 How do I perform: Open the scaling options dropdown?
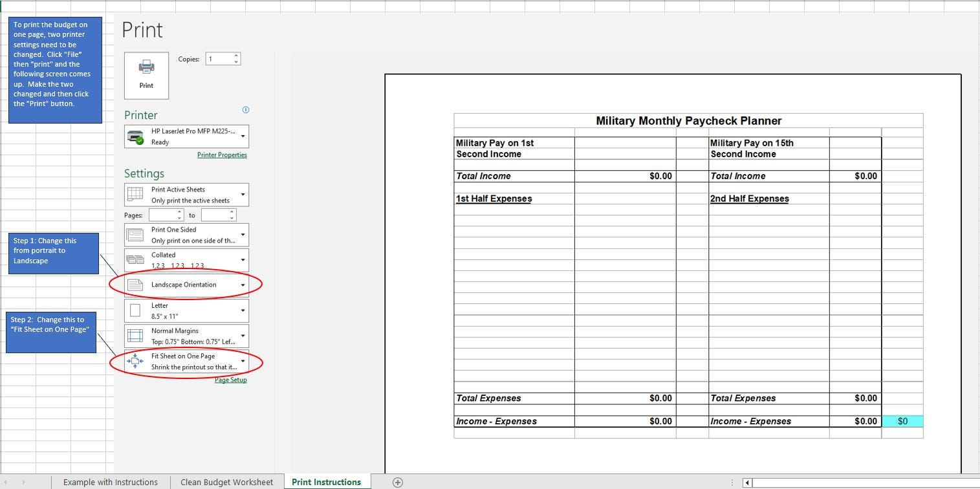(x=243, y=361)
